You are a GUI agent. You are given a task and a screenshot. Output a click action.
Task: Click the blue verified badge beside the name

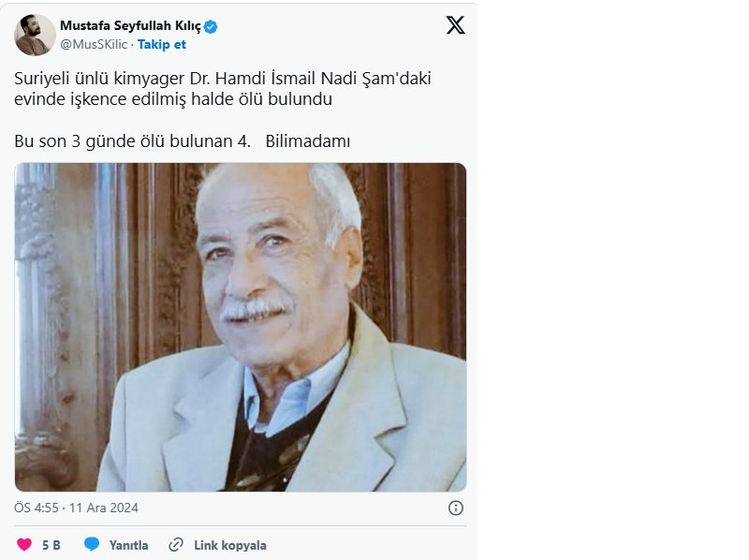pos(212,26)
